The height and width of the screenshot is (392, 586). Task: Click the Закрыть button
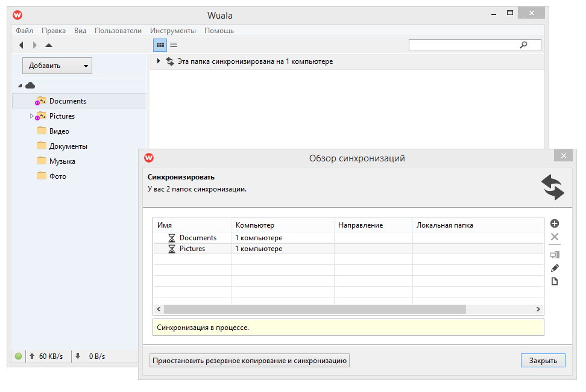coord(543,361)
